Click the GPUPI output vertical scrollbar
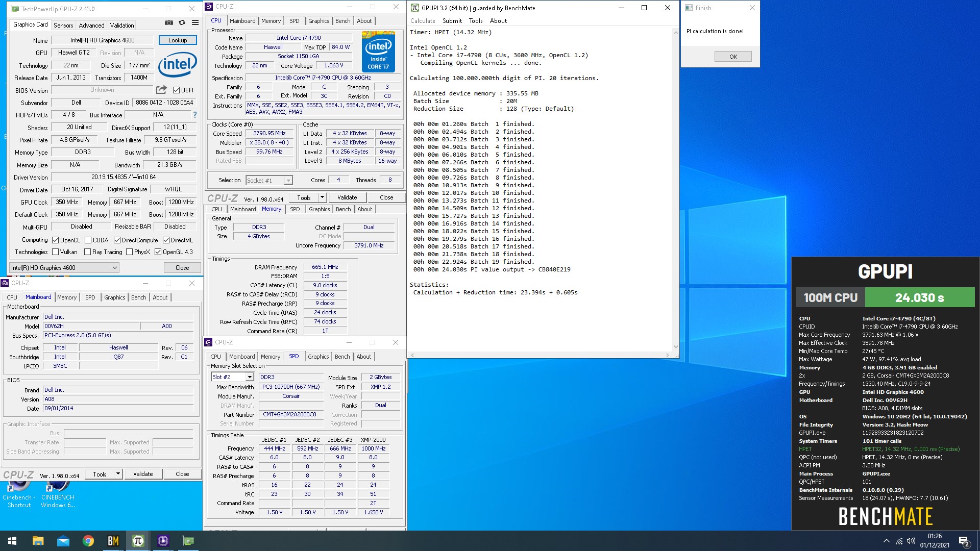The height and width of the screenshot is (551, 980). (x=676, y=189)
